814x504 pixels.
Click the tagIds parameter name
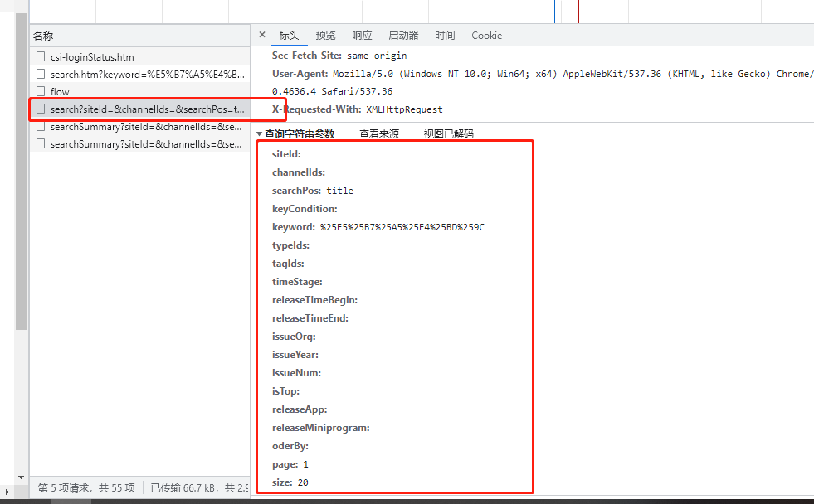coord(288,264)
